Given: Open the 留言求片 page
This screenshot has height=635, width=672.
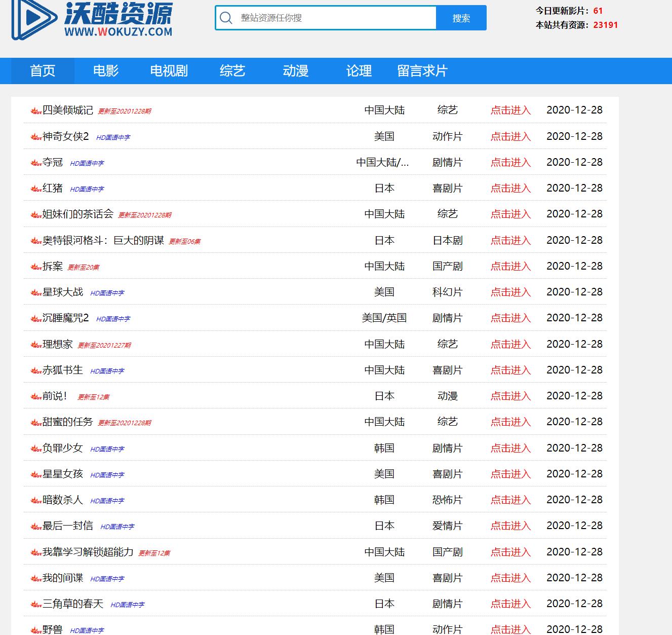Looking at the screenshot, I should pyautogui.click(x=422, y=71).
